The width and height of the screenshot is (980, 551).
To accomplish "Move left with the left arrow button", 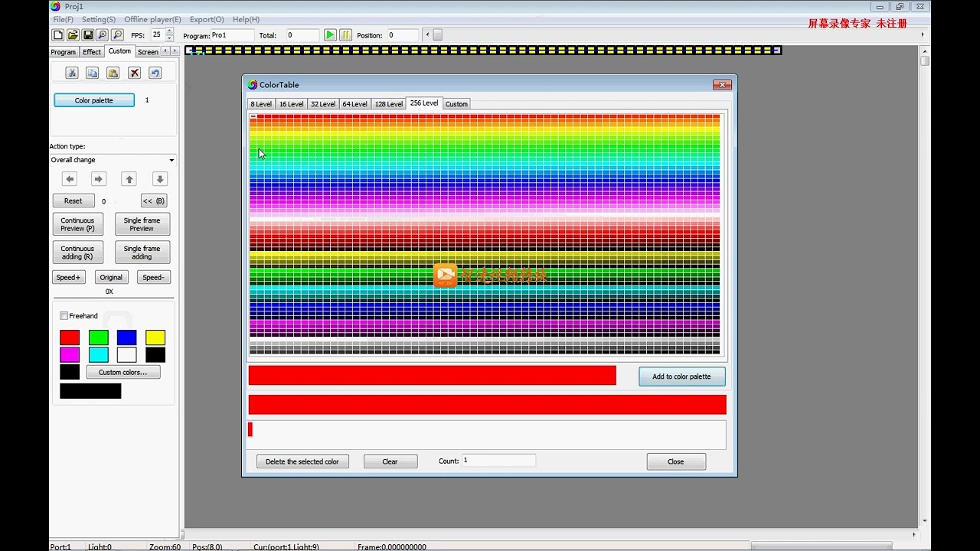I will pyautogui.click(x=70, y=179).
